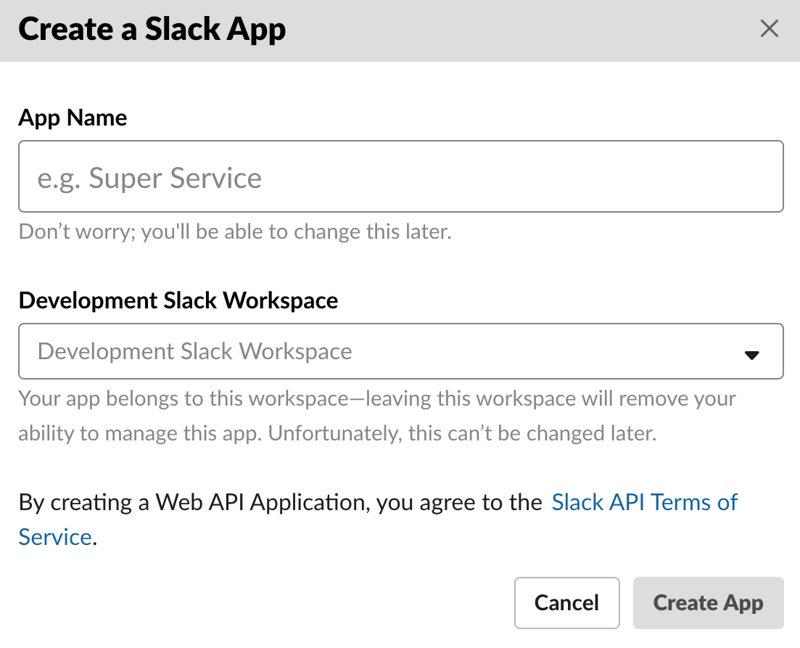
Task: Click the workspace dropdown caret arrow
Action: click(x=752, y=354)
